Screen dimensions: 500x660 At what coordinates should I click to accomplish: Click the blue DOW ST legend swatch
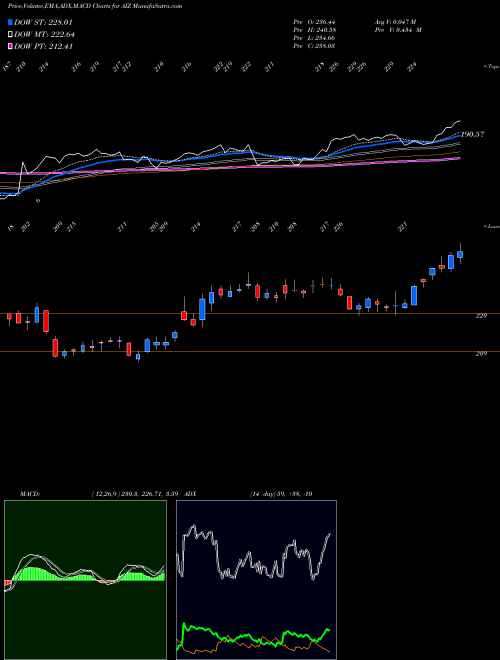[x=10, y=22]
